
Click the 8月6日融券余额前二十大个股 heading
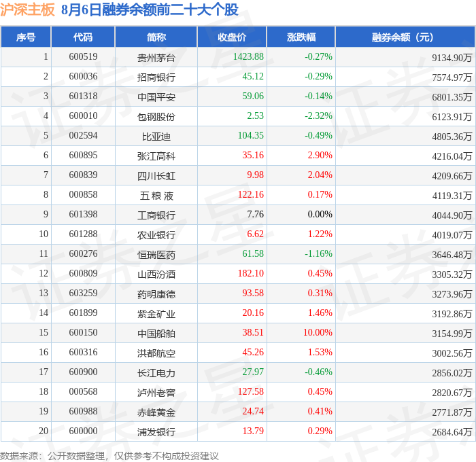[150, 10]
